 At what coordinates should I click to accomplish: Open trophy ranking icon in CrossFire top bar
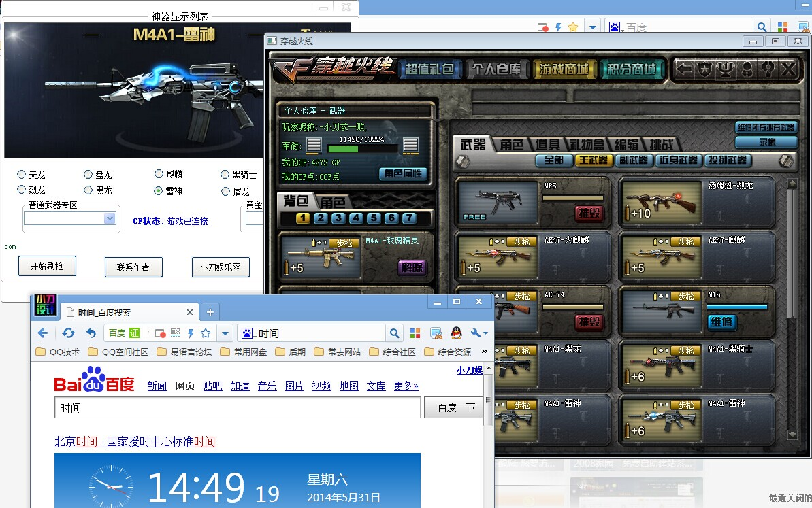click(x=726, y=69)
